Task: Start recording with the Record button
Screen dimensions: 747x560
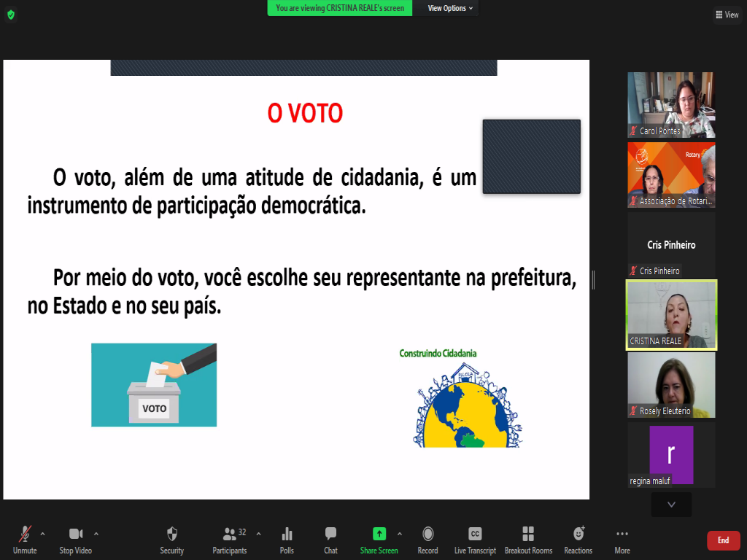Action: [x=427, y=539]
